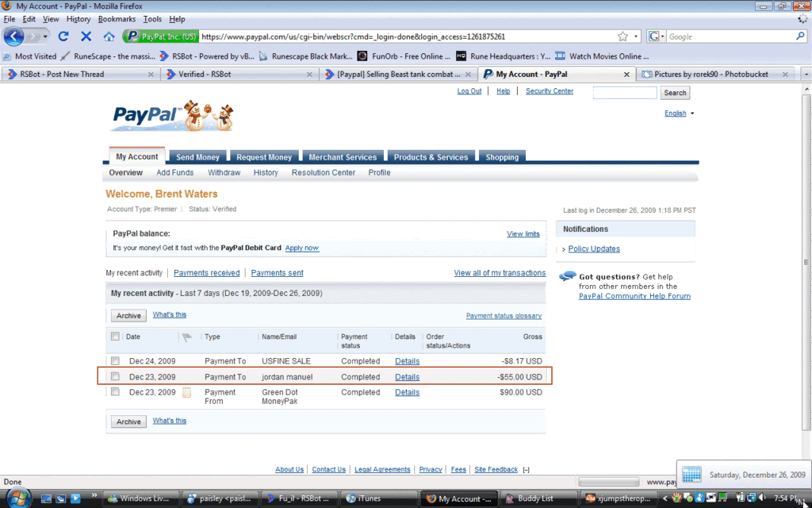Expand the Policy Updates notification
This screenshot has width=812, height=508.
tap(564, 249)
